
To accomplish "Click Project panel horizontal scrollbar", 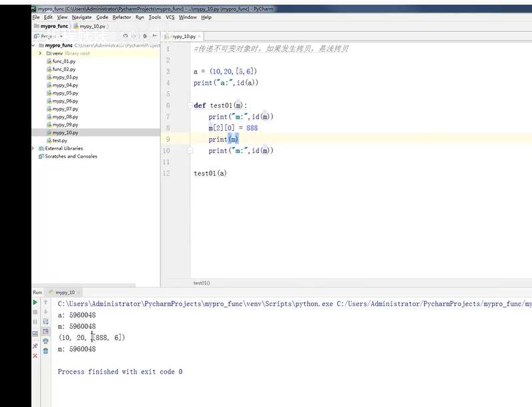I will 84,285.
